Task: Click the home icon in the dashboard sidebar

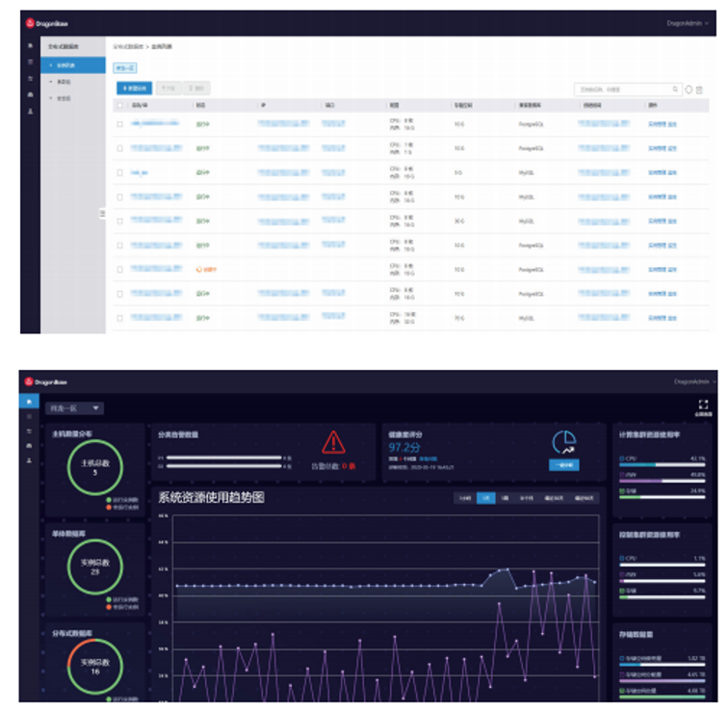Action: pos(28,401)
